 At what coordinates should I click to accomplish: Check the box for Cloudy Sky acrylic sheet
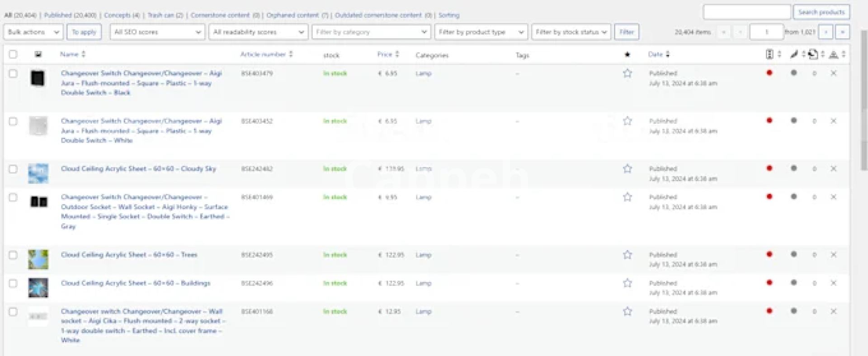[13, 169]
